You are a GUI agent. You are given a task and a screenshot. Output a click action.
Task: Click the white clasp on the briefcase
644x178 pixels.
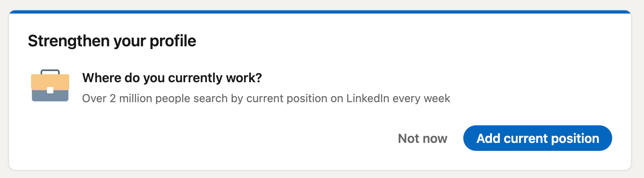(50, 90)
